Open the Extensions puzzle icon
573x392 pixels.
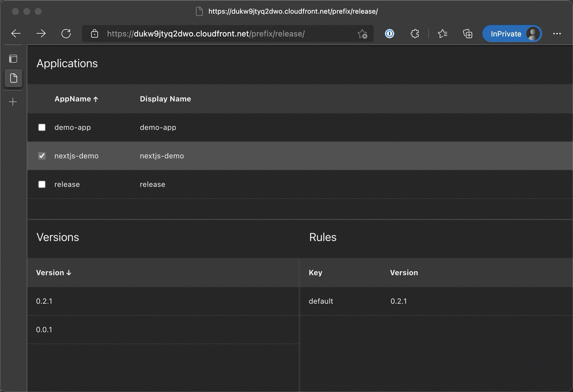tap(415, 34)
